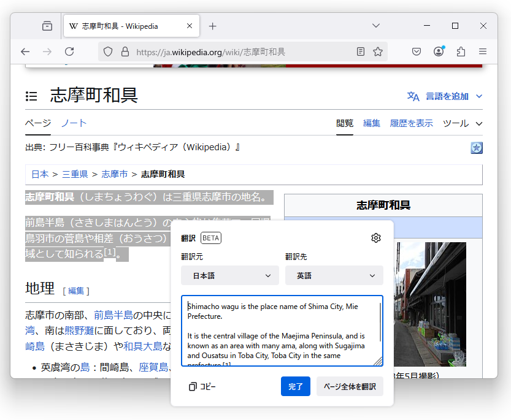The height and width of the screenshot is (420, 511).
Task: Reload the current page
Action: (x=69, y=52)
